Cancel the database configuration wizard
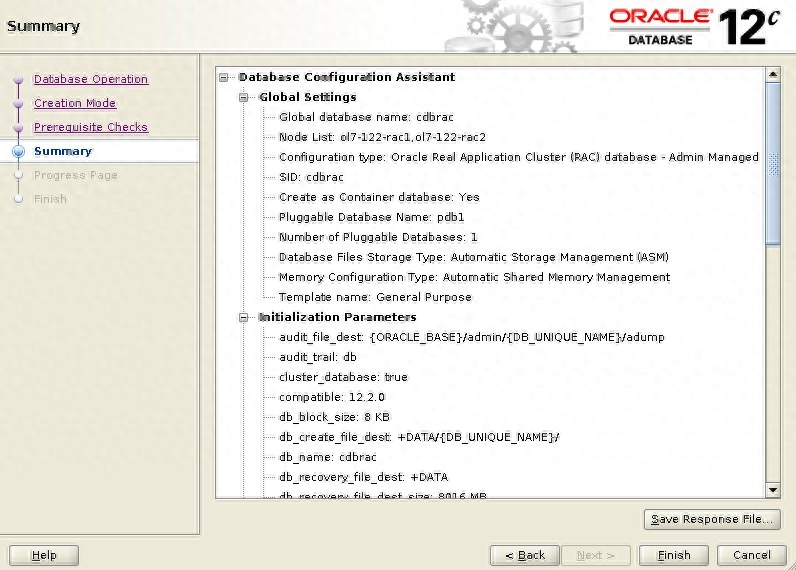The width and height of the screenshot is (796, 570). [751, 555]
